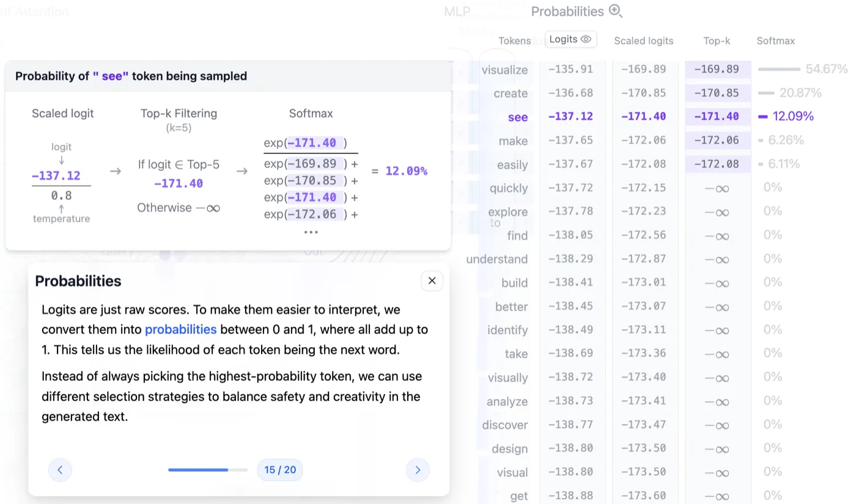Click the tutorial progress bar
This screenshot has height=504, width=856.
208,470
